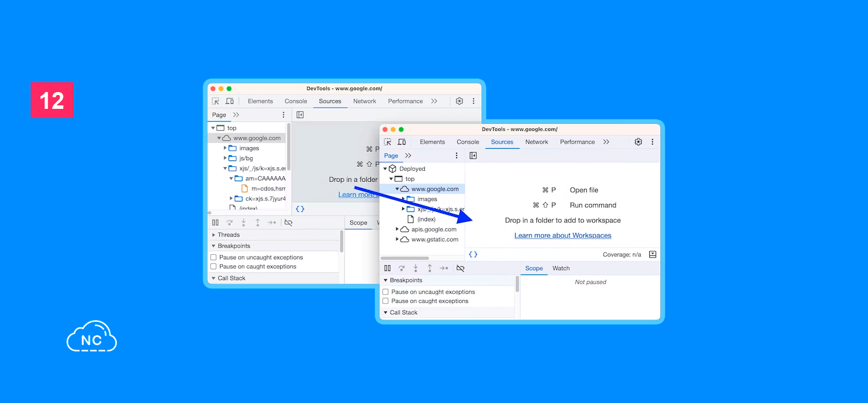Click the pause script execution icon in the front window
The height and width of the screenshot is (403, 868).
click(387, 268)
